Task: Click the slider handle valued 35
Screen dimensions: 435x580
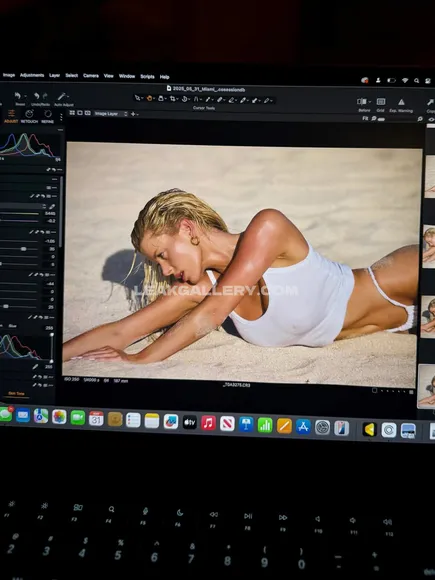Action: [x=23, y=249]
